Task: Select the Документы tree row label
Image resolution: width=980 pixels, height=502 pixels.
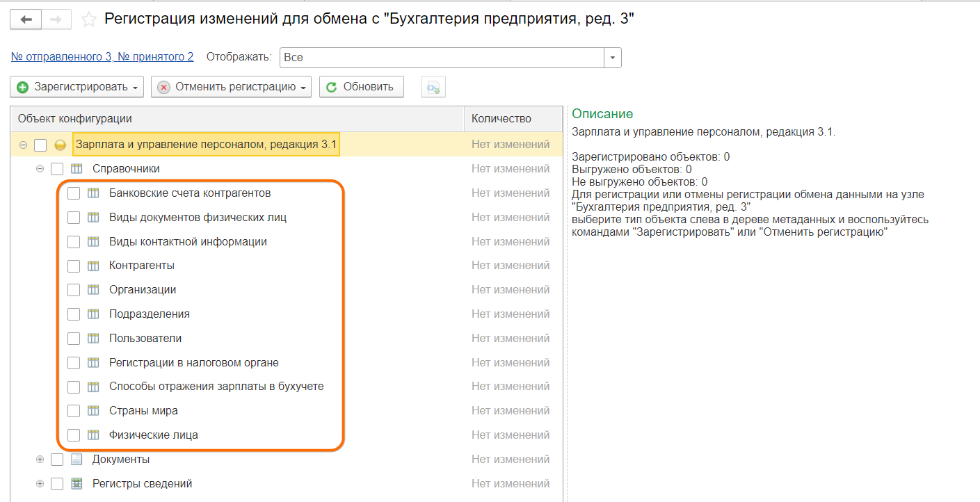Action: [121, 460]
